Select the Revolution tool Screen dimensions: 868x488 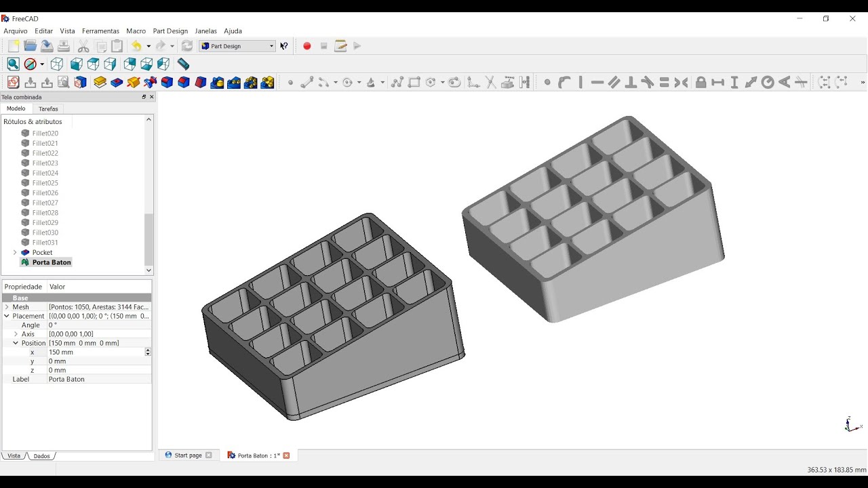(x=134, y=83)
